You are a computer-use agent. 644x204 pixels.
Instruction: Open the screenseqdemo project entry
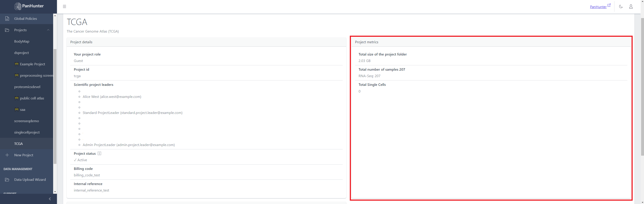tap(26, 121)
